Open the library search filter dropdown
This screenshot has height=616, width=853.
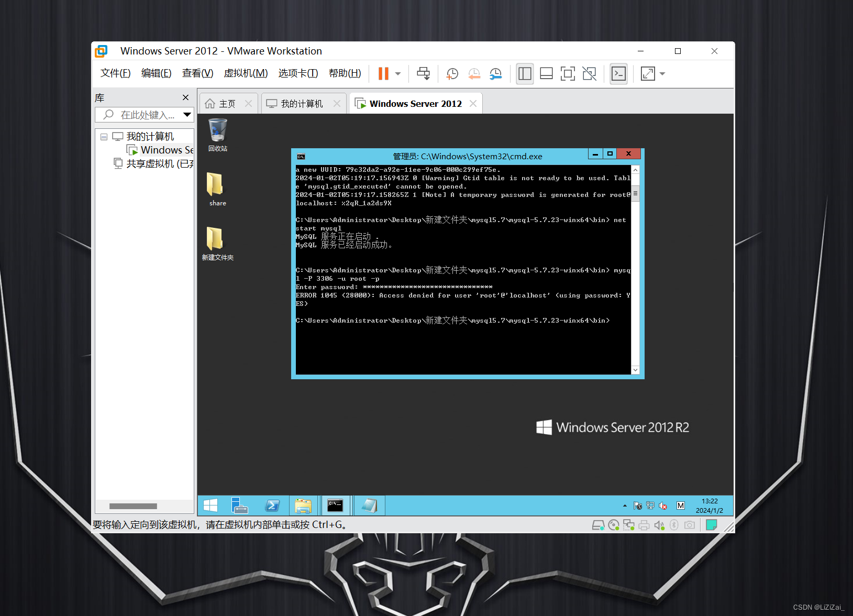(x=187, y=115)
